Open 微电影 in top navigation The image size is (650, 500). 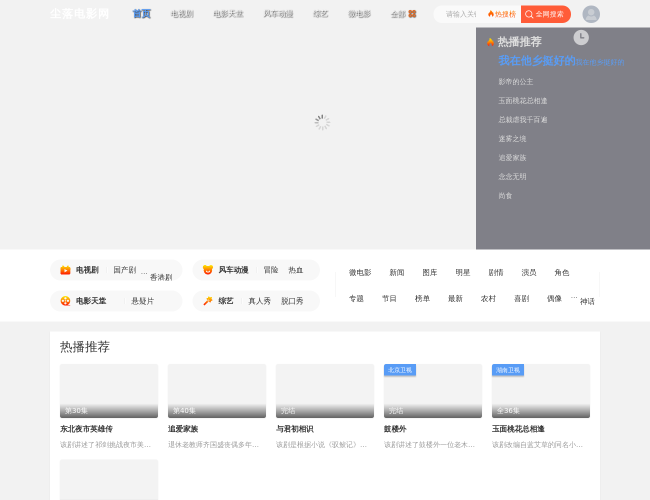click(x=359, y=14)
